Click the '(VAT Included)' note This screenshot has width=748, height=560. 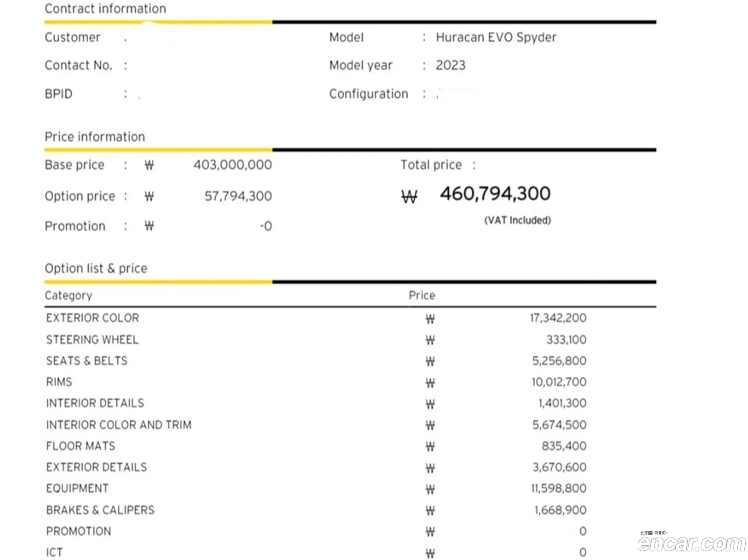point(517,220)
